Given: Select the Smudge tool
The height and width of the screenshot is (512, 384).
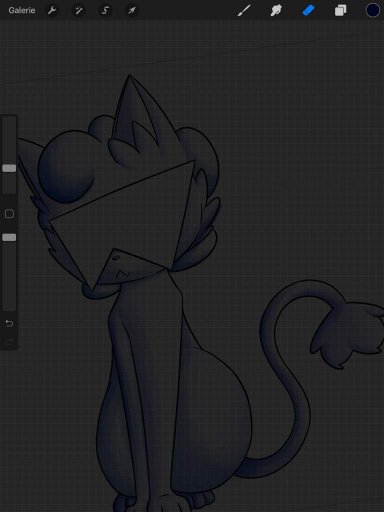Looking at the screenshot, I should coord(276,10).
